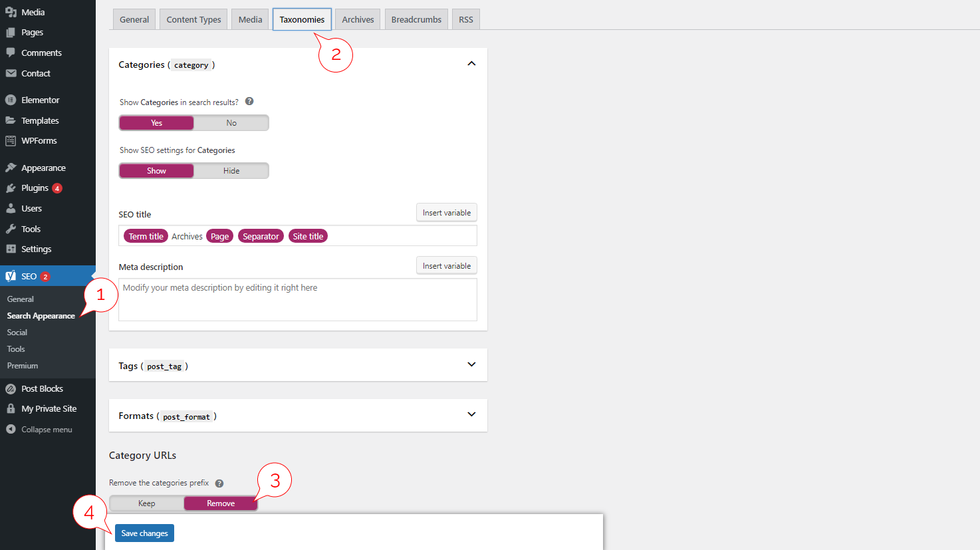The width and height of the screenshot is (980, 550).
Task: Open WPForms via its sidebar icon
Action: pos(11,141)
